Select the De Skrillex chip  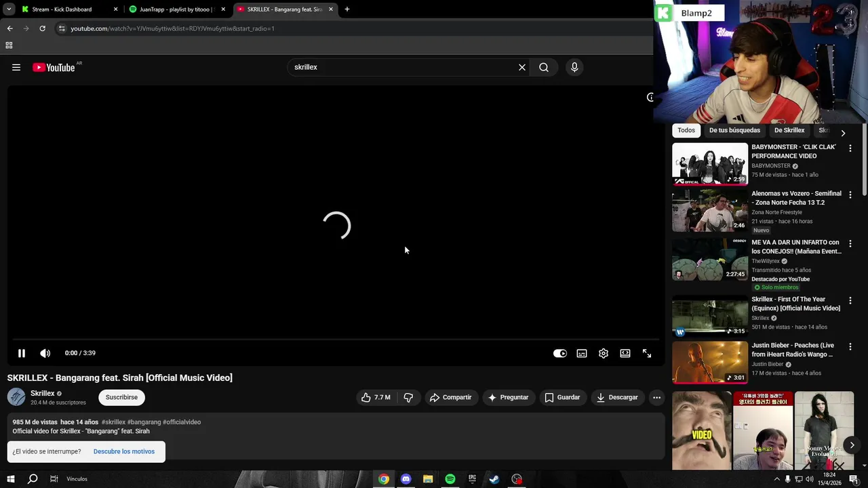tap(789, 130)
